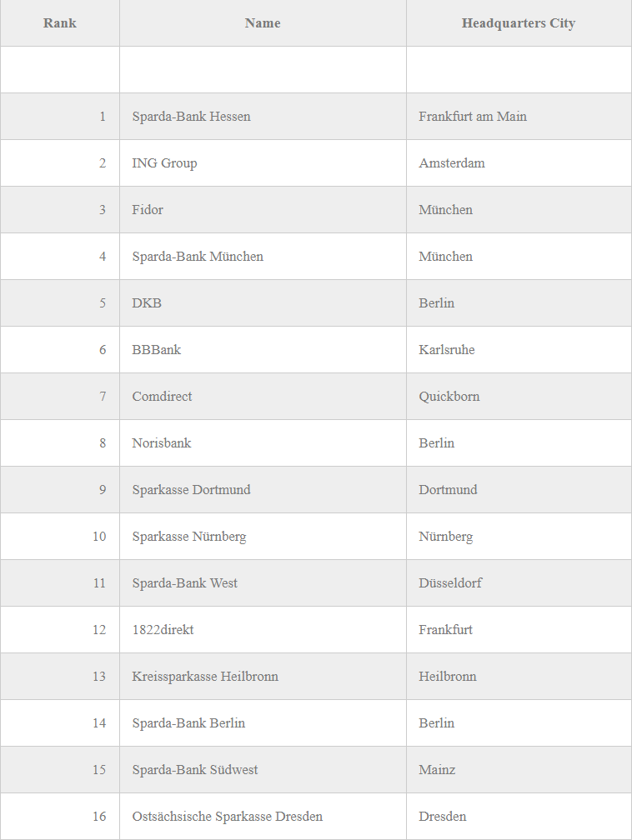Select the Sparda-Bank Hessen name cell
The image size is (632, 840).
[x=263, y=117]
